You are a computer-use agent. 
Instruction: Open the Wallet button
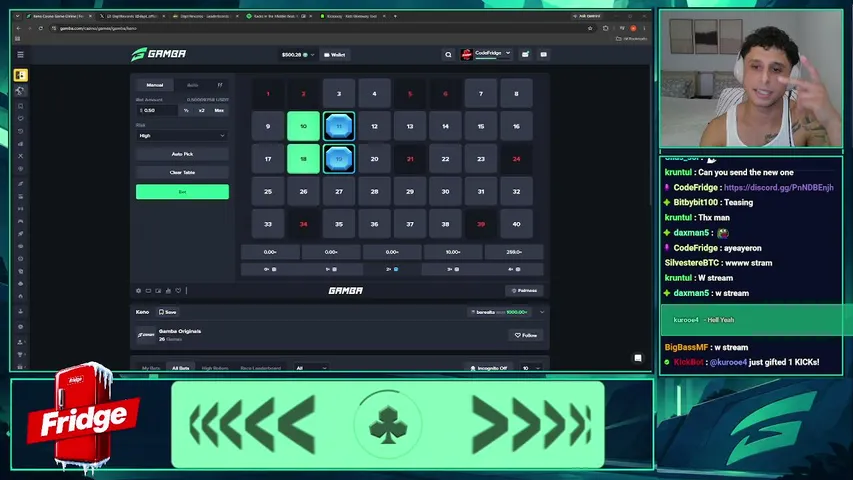[x=335, y=55]
